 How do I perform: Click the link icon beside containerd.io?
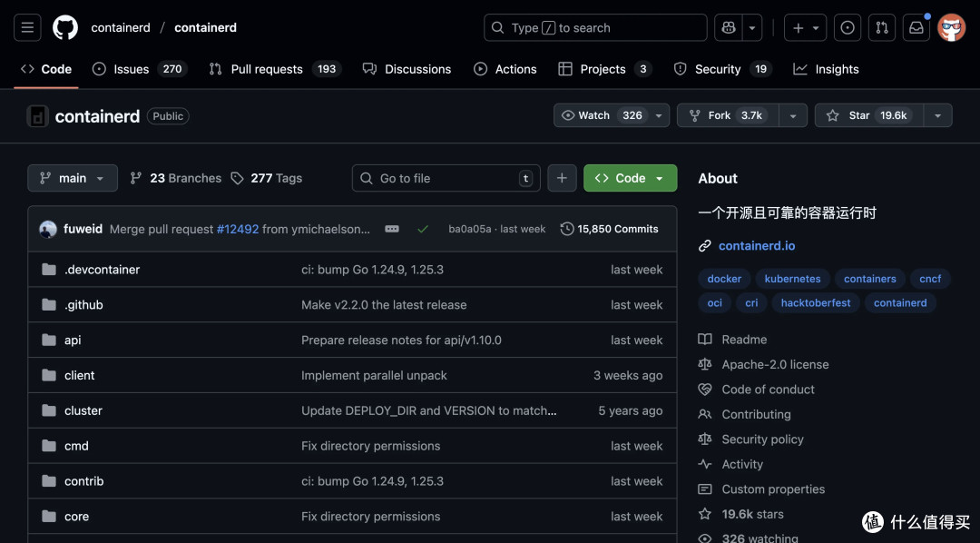(705, 246)
